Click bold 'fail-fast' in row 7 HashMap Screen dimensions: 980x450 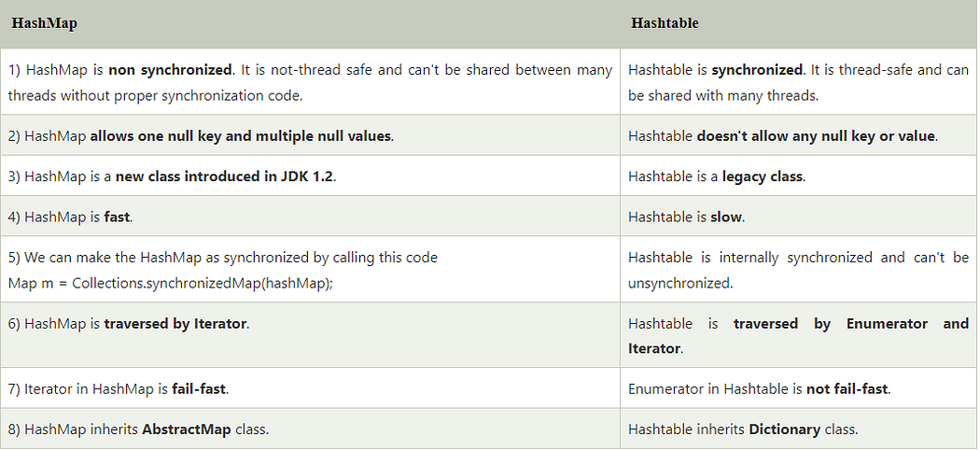coord(199,389)
